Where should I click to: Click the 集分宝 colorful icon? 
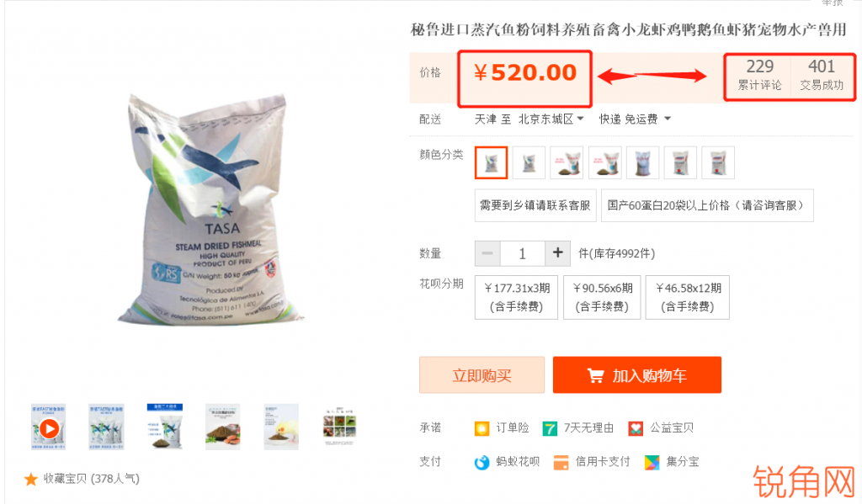coord(652,462)
